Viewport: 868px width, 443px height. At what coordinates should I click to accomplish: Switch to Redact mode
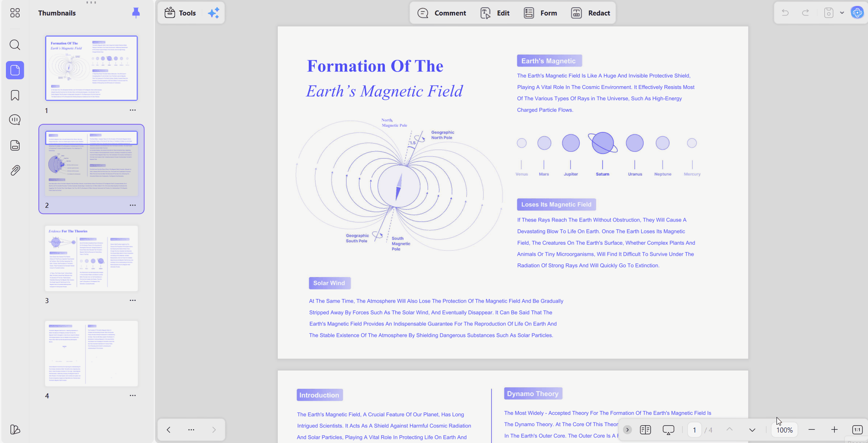coord(591,13)
